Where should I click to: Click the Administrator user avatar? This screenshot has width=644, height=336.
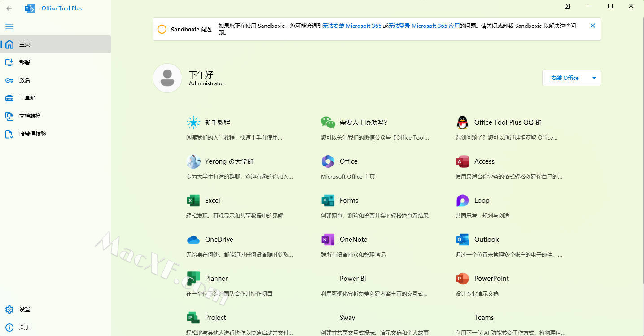(x=167, y=78)
